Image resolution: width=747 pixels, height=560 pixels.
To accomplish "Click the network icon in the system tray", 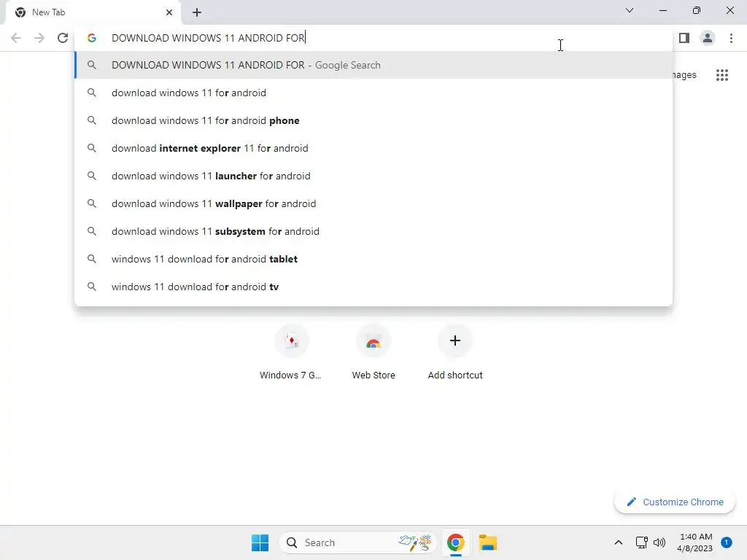I will click(x=642, y=542).
